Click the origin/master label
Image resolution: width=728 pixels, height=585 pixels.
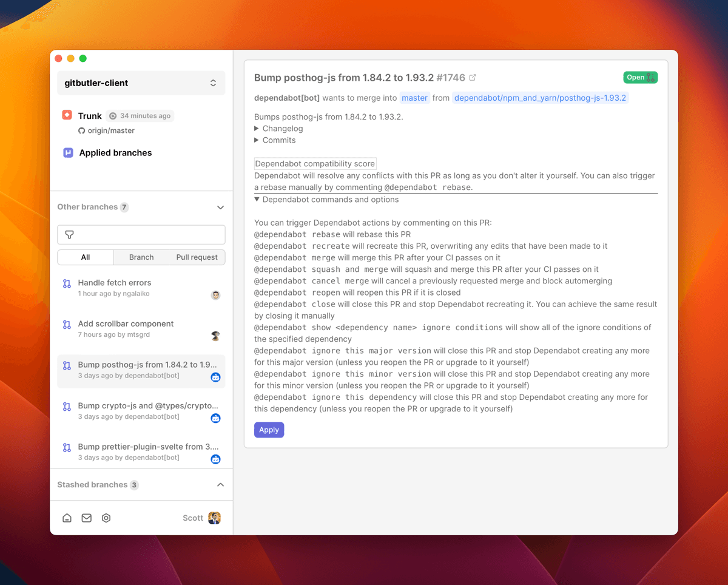110,130
